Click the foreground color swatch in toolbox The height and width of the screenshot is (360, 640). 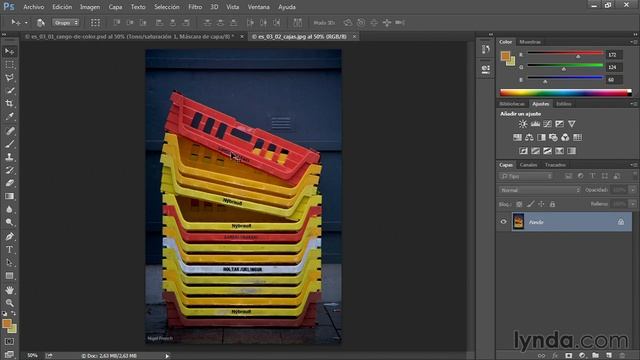pyautogui.click(x=7, y=324)
